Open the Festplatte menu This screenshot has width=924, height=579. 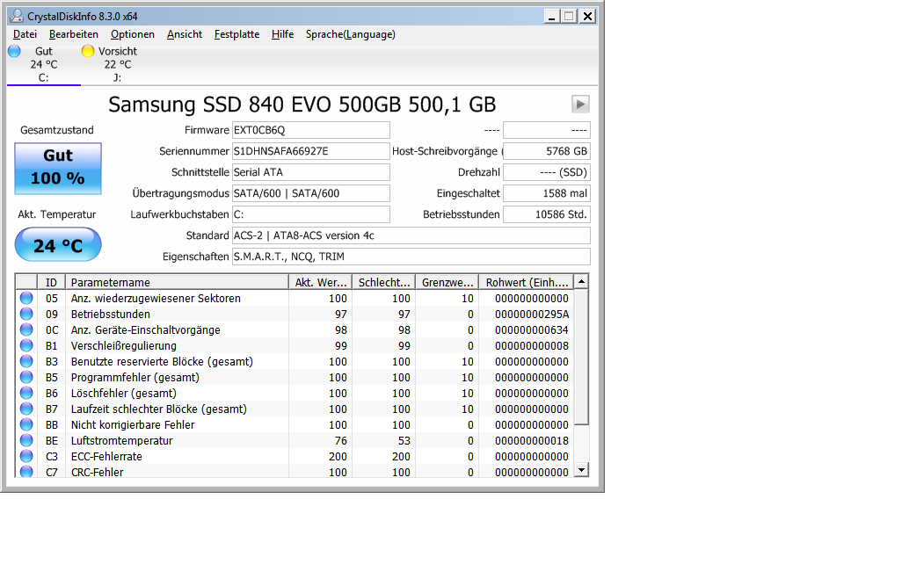click(x=236, y=34)
